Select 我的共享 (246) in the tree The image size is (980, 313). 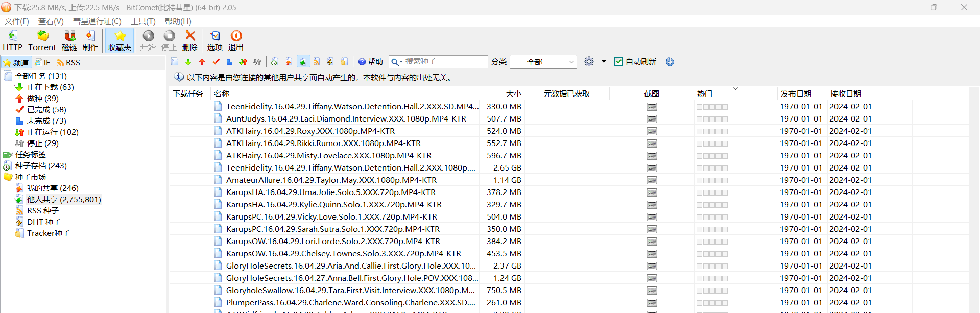53,188
